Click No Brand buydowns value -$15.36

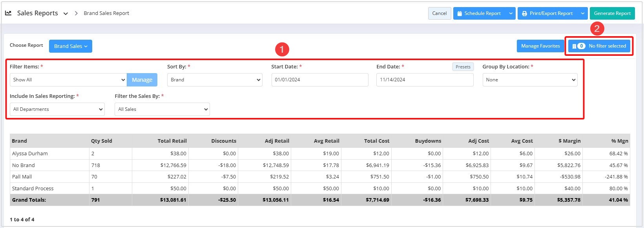tap(432, 165)
